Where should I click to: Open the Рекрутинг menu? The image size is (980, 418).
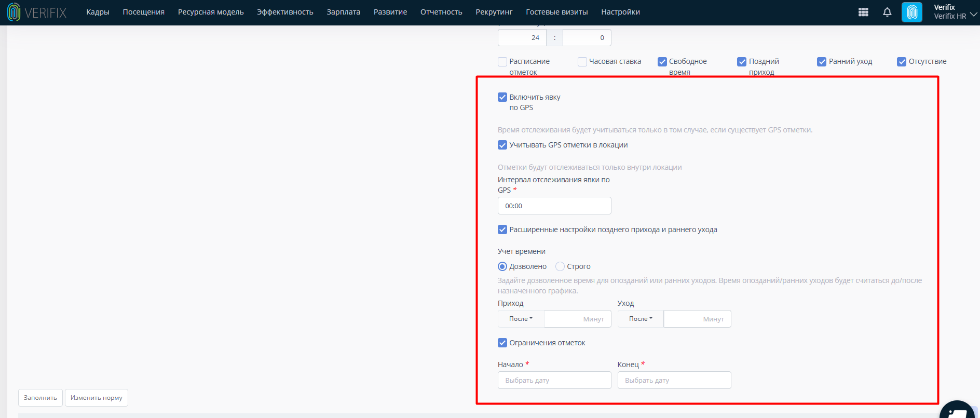[494, 12]
